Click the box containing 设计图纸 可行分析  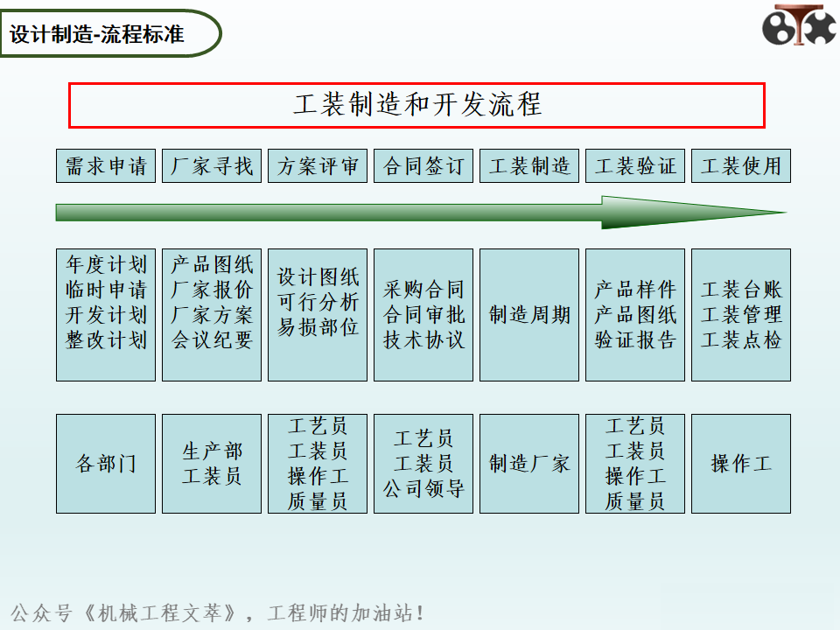tap(318, 315)
